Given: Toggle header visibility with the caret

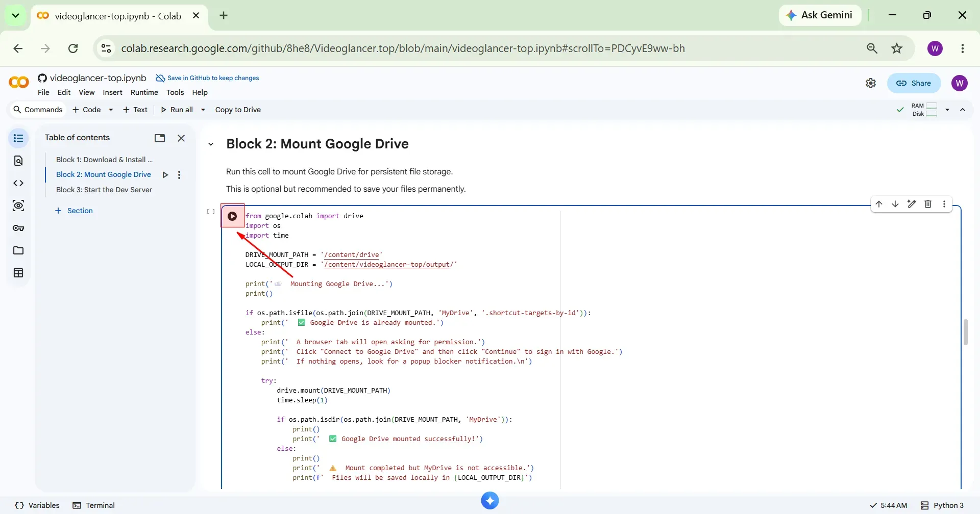Looking at the screenshot, I should coord(963,110).
